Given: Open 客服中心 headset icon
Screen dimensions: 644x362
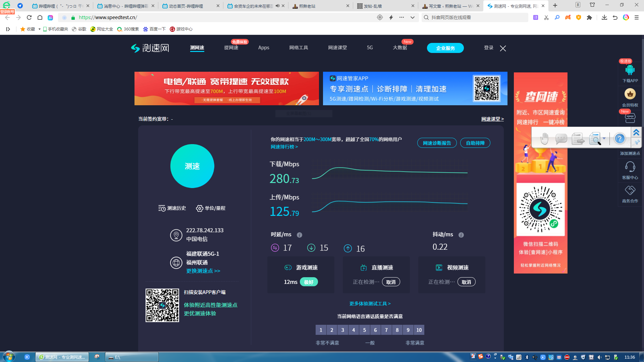Looking at the screenshot, I should tap(630, 167).
